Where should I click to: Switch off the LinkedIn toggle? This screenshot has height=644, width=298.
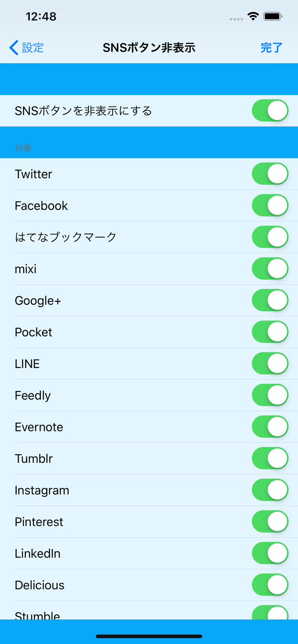(270, 553)
